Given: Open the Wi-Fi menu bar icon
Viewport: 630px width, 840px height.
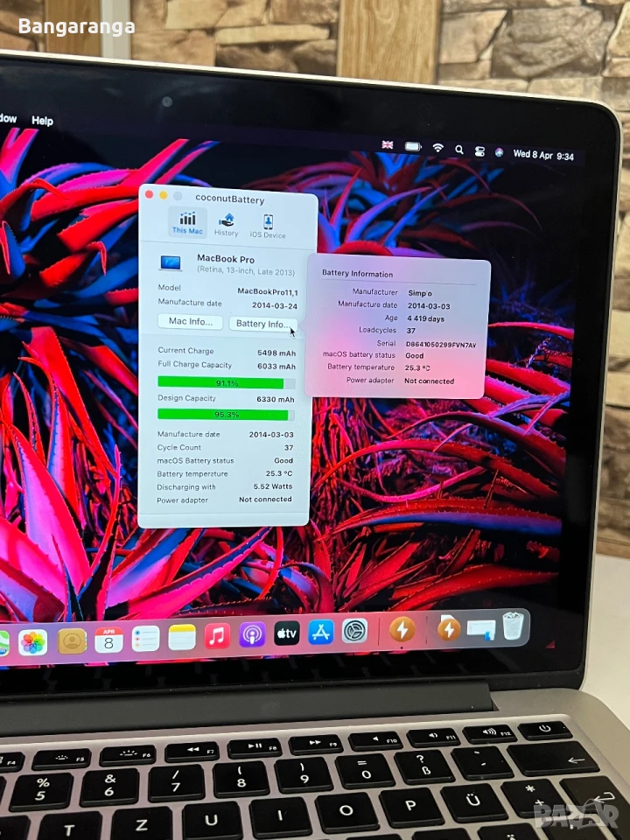Looking at the screenshot, I should [x=437, y=148].
